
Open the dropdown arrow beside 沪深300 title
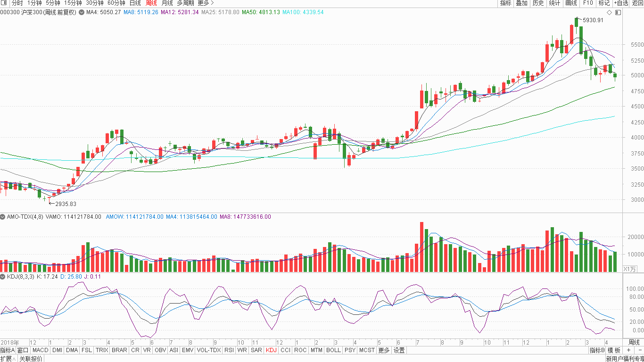pos(81,12)
